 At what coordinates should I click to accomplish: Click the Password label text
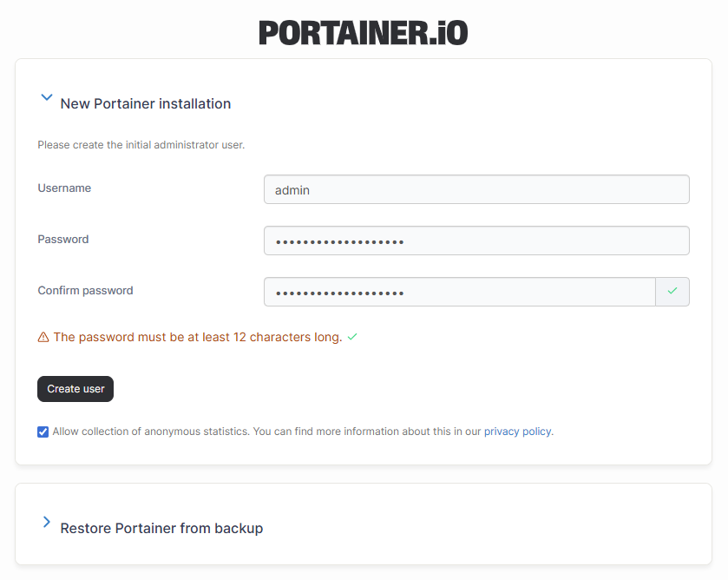(63, 240)
